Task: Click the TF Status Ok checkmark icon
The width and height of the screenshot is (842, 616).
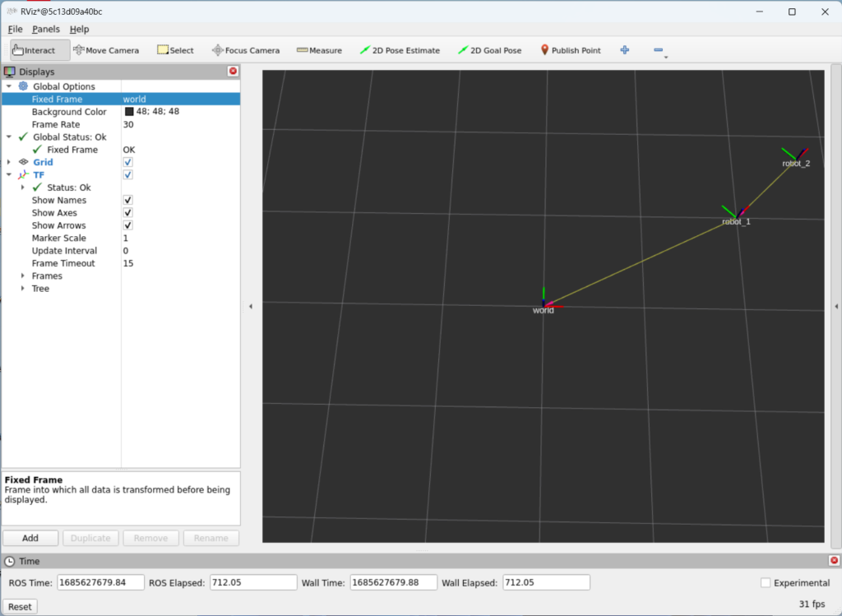Action: 37,187
